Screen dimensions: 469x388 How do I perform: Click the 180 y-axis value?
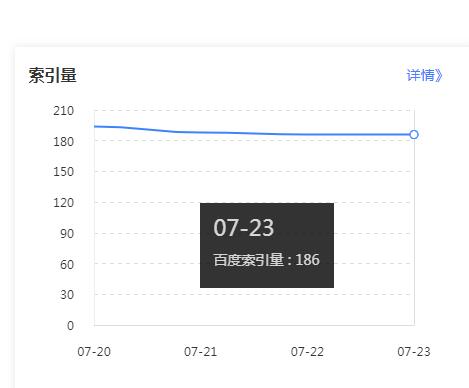coord(63,142)
